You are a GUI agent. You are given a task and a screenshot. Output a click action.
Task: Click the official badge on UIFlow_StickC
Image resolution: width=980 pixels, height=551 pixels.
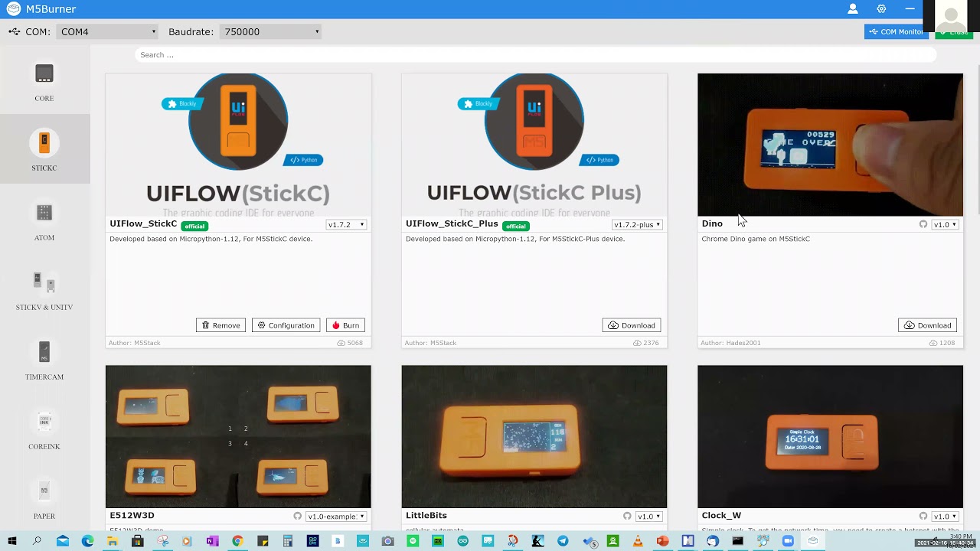[x=194, y=226]
